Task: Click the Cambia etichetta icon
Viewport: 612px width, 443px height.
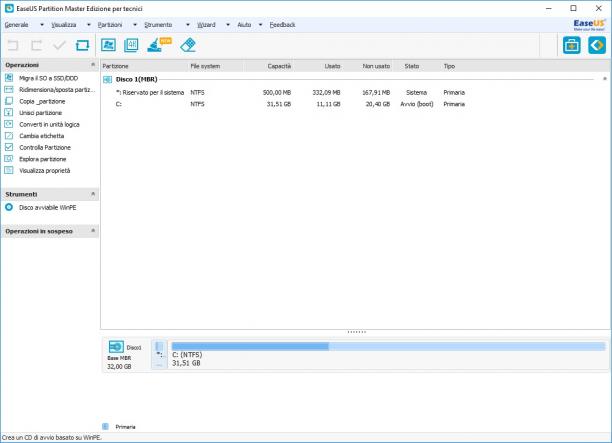Action: 9,136
